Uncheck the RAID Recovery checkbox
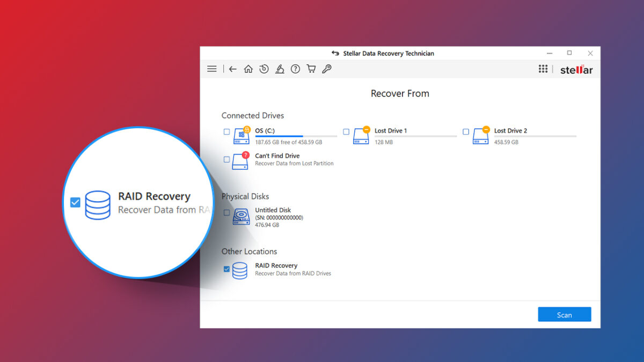 (x=226, y=269)
